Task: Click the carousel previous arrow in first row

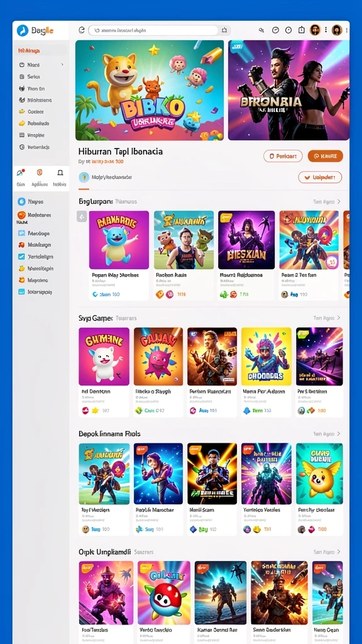Action: [82, 216]
